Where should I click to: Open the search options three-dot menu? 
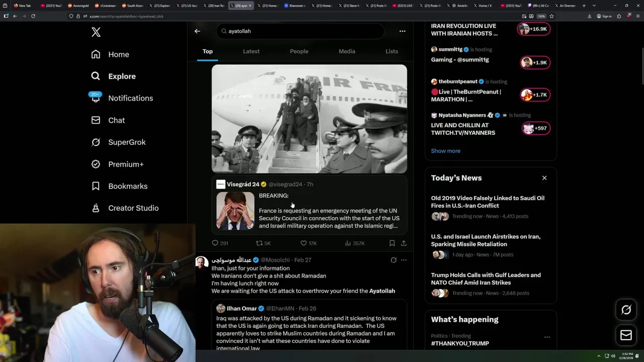click(403, 31)
